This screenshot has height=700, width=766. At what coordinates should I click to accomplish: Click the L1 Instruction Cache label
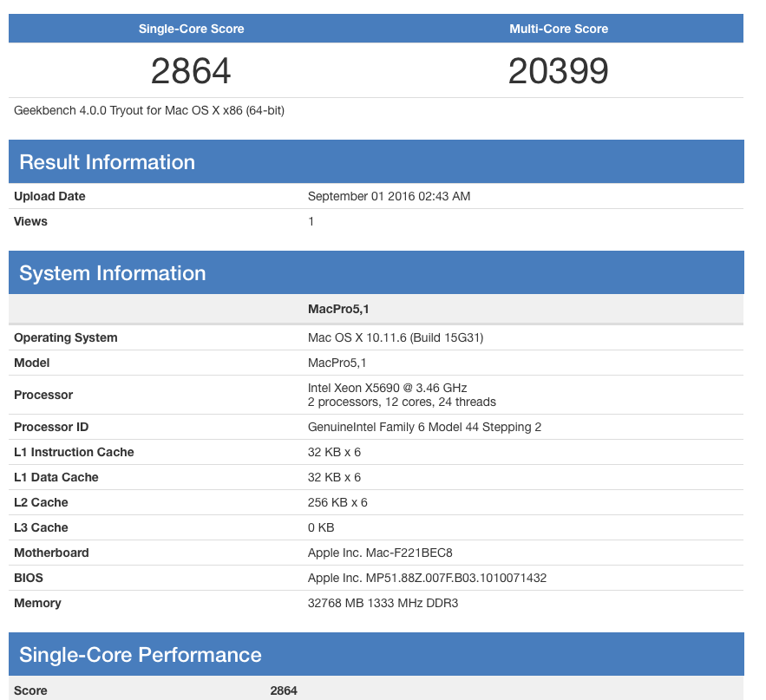(74, 452)
